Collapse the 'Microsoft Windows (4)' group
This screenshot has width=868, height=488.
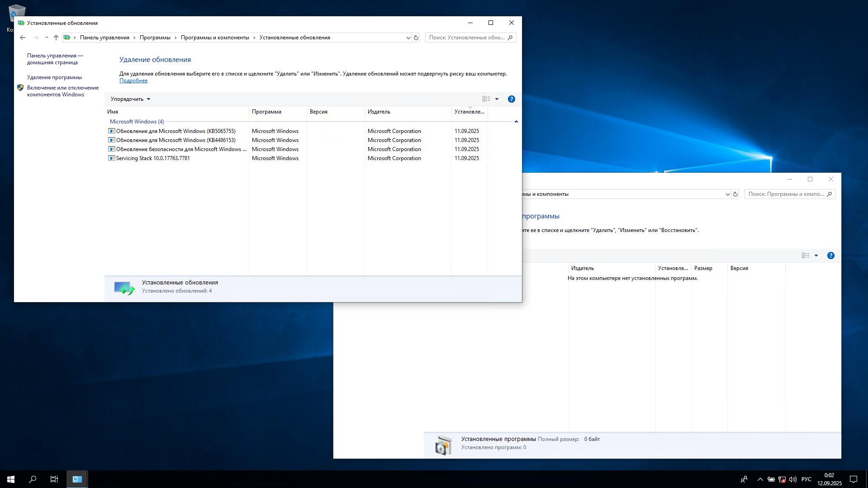[516, 122]
